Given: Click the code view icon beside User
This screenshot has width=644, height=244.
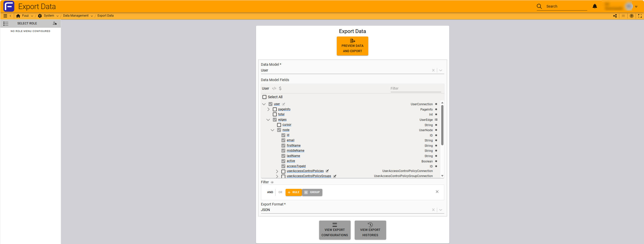Looking at the screenshot, I should [274, 88].
